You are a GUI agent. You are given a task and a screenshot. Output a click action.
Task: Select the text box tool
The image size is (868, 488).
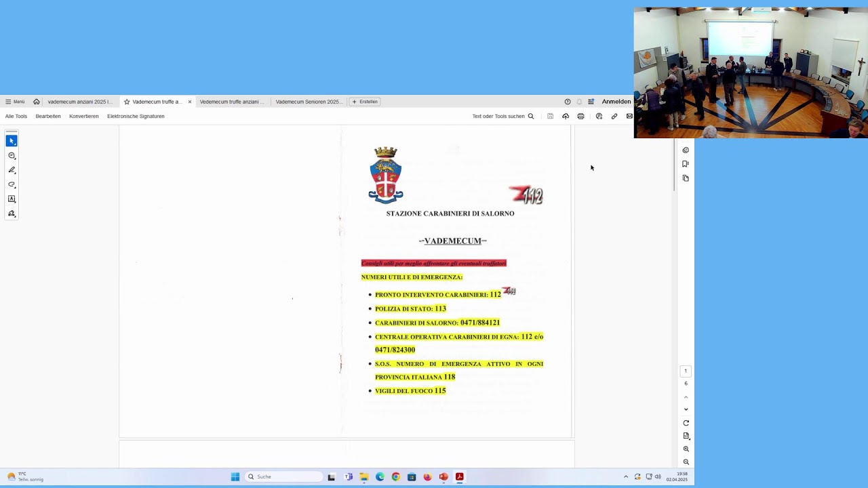coord(12,199)
